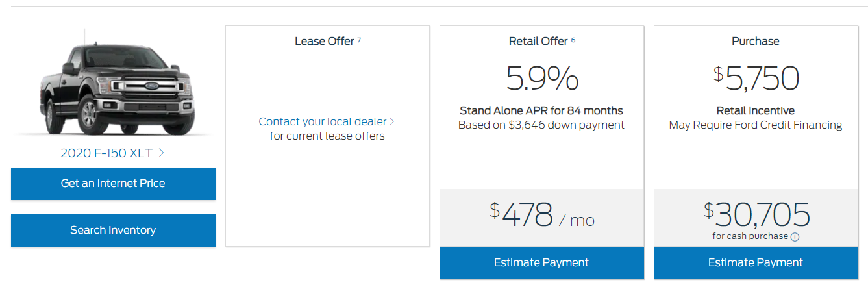The image size is (868, 289).
Task: Click the Stand Alone APR for 84 months text
Action: (x=541, y=110)
